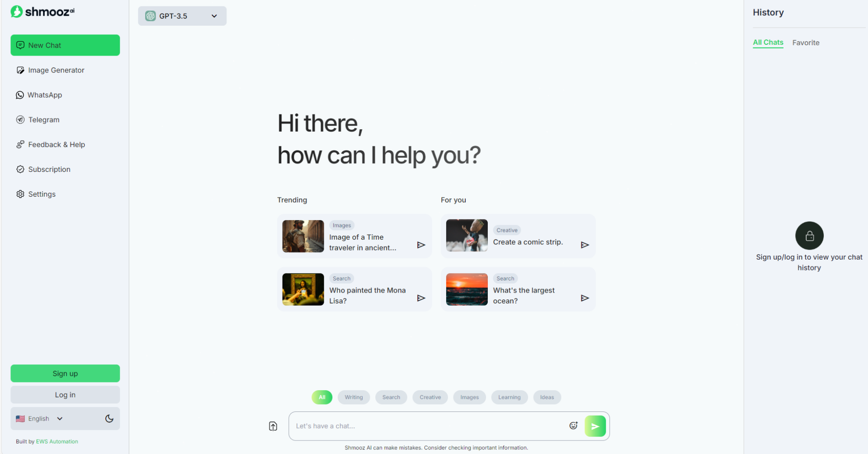Open the emoji picker in chat input
The image size is (868, 454).
[x=573, y=426]
